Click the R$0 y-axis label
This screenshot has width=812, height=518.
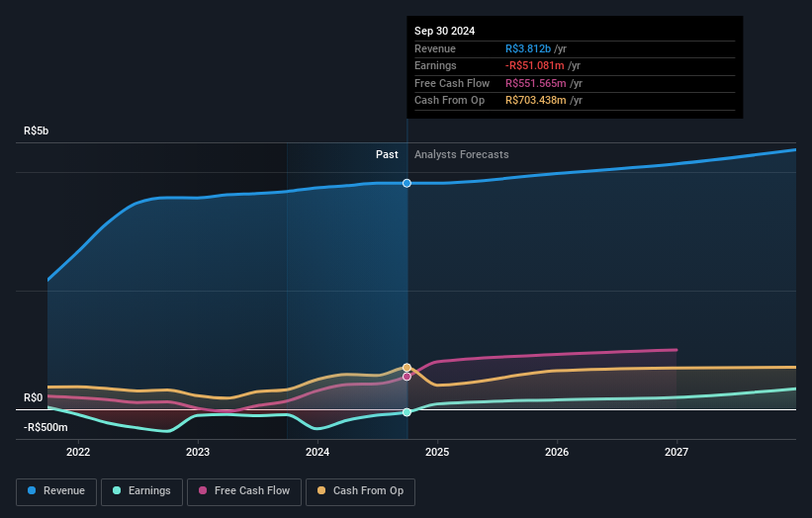34,398
